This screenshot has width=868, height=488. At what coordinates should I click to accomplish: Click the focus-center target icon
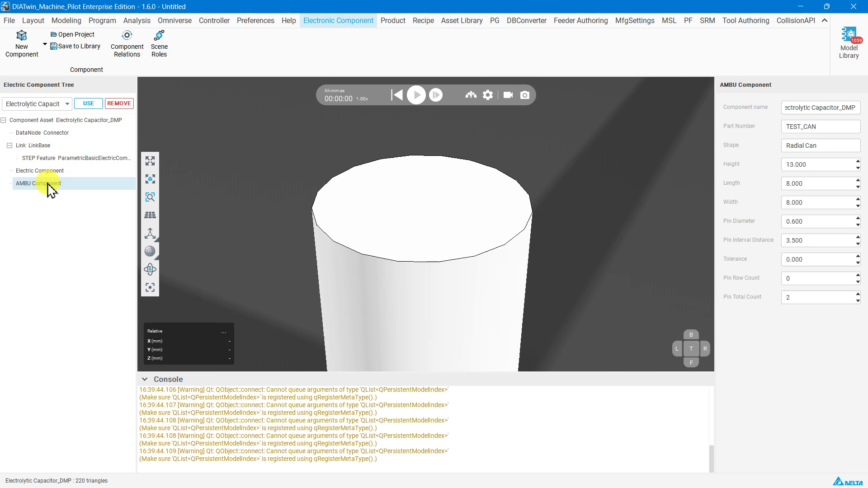150,287
